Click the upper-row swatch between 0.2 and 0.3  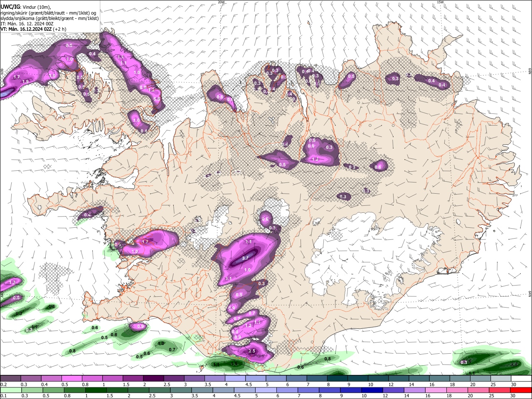pos(10,379)
